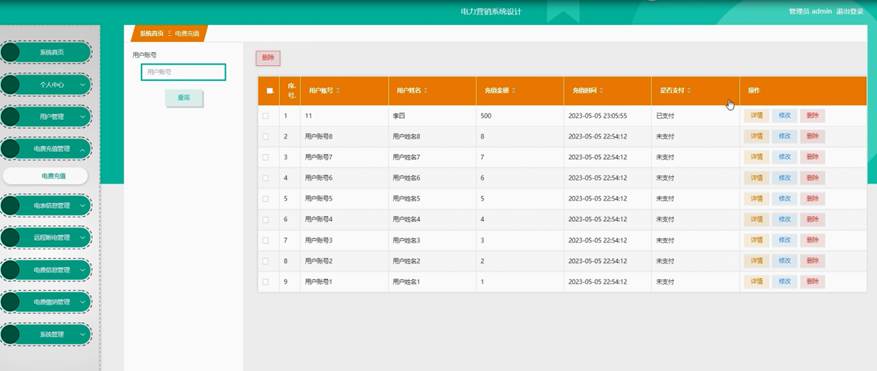Check the box for row 用户账号5

(x=266, y=199)
